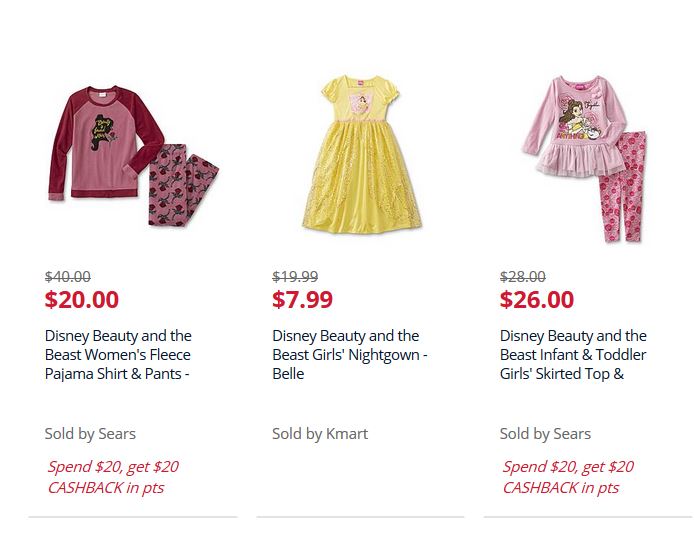Click the crossed-out $19.99 original price
The image size is (694, 538).
(295, 277)
